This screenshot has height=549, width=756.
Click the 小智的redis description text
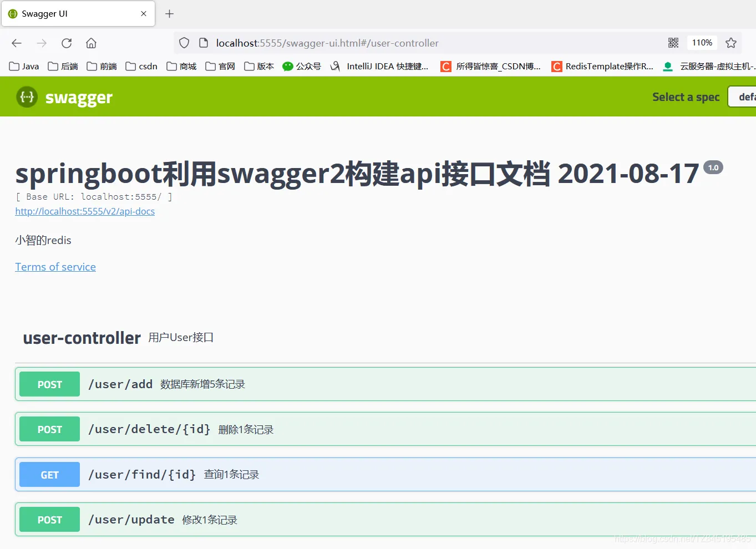(43, 240)
